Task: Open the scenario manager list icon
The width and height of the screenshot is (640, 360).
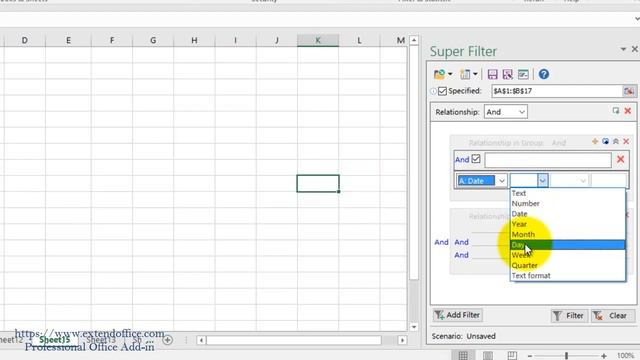Action: click(x=465, y=74)
